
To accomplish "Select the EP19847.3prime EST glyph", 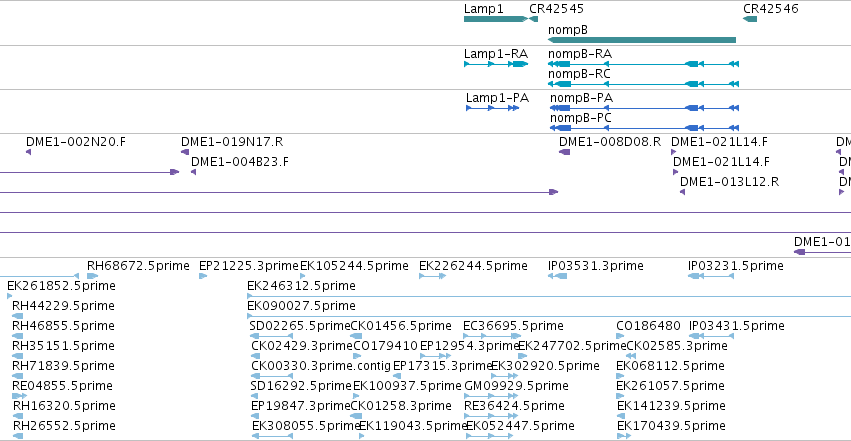I will (x=256, y=416).
